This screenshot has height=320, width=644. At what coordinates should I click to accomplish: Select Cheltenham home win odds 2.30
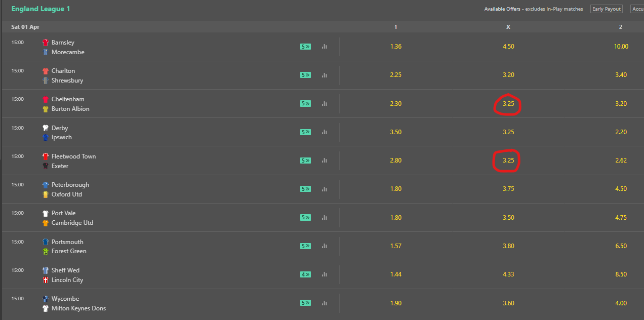pos(396,103)
